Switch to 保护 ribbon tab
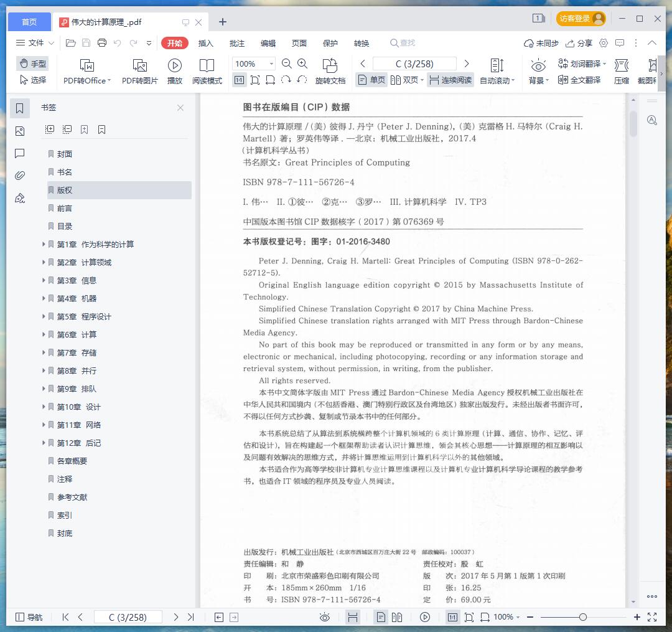 tap(330, 44)
